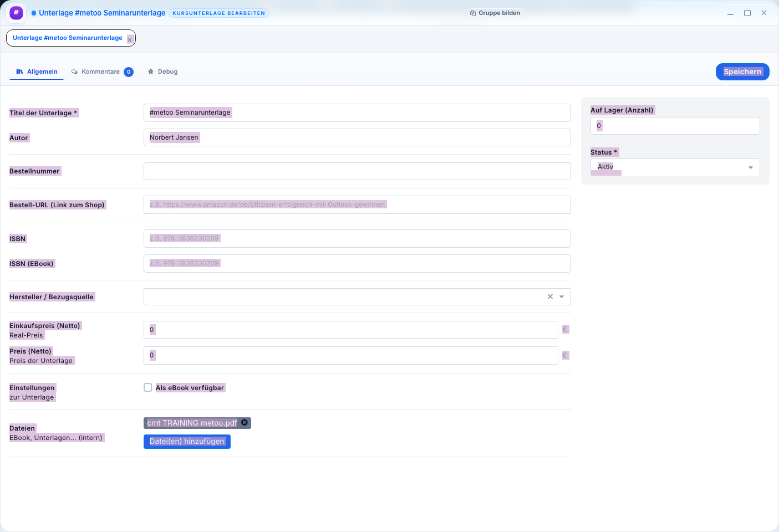The width and height of the screenshot is (779, 532).
Task: Click the Datei(en) hinzufügen button
Action: (x=187, y=442)
